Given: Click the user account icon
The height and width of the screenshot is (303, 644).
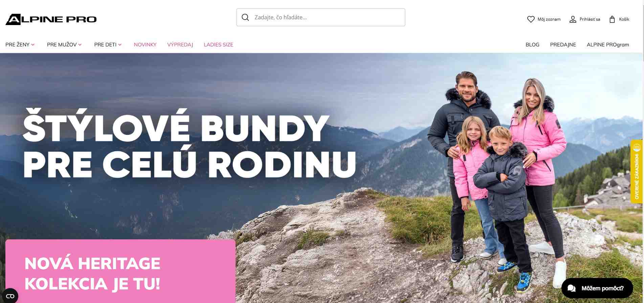Looking at the screenshot, I should pos(573,19).
